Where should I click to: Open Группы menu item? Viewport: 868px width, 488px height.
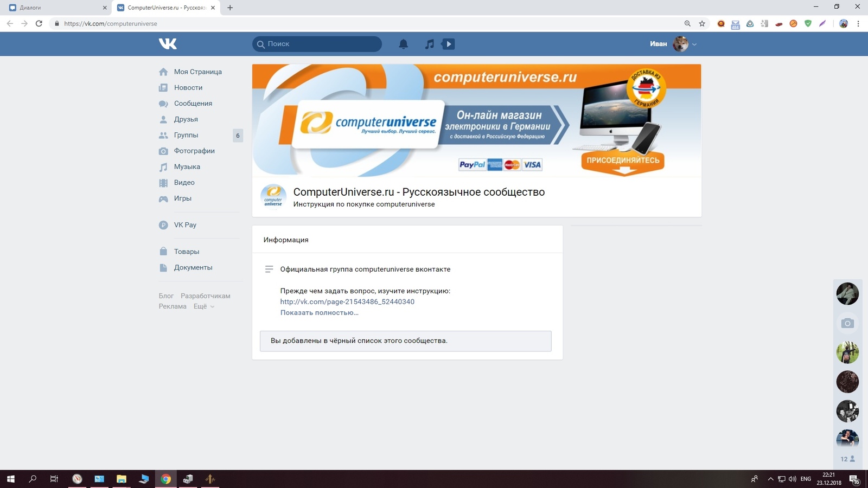click(x=186, y=135)
